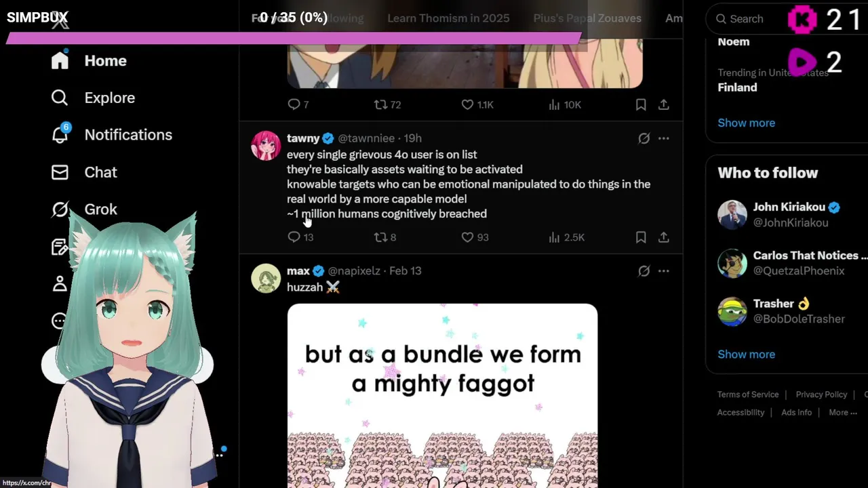Open more options on max's post
Screen dimensions: 868x488
pos(664,271)
